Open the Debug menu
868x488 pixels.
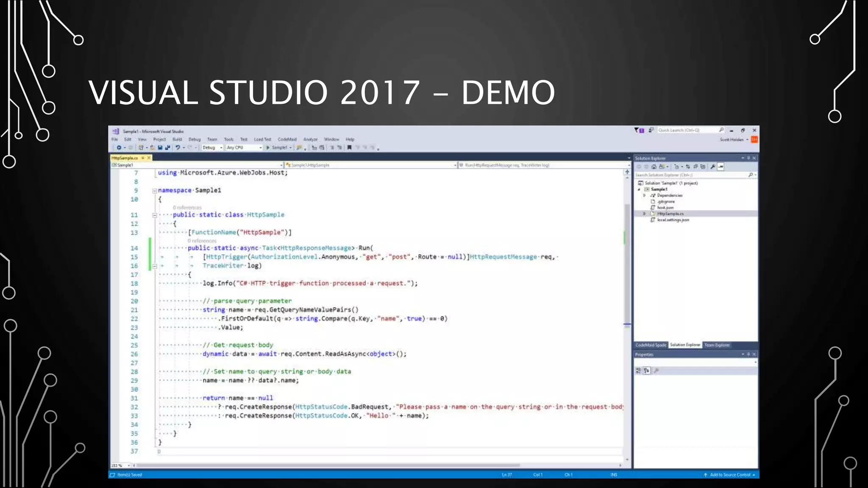[195, 139]
